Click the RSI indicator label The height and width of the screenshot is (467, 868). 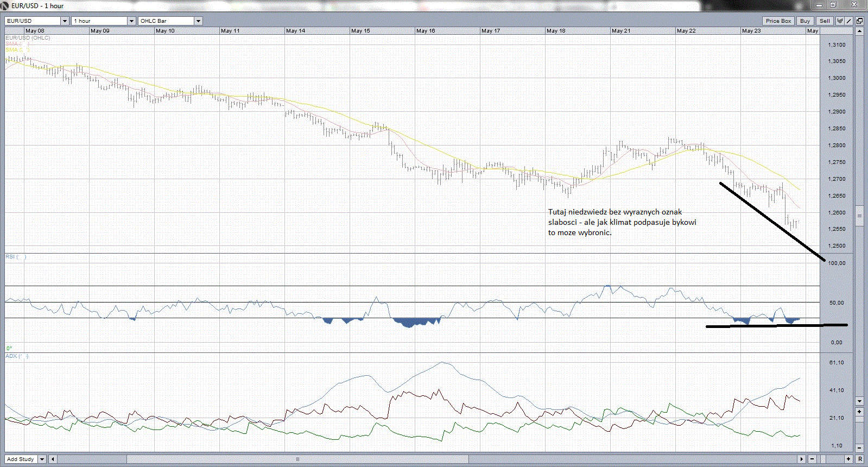10,256
